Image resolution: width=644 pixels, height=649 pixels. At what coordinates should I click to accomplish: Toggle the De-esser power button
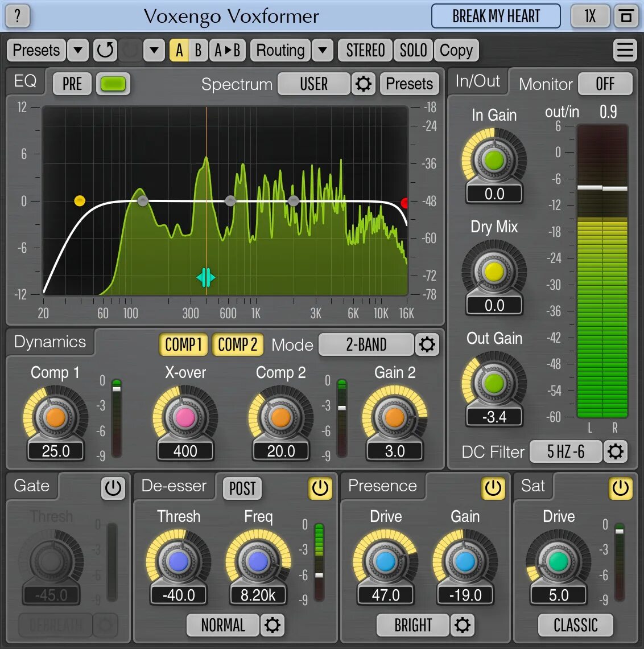[320, 488]
